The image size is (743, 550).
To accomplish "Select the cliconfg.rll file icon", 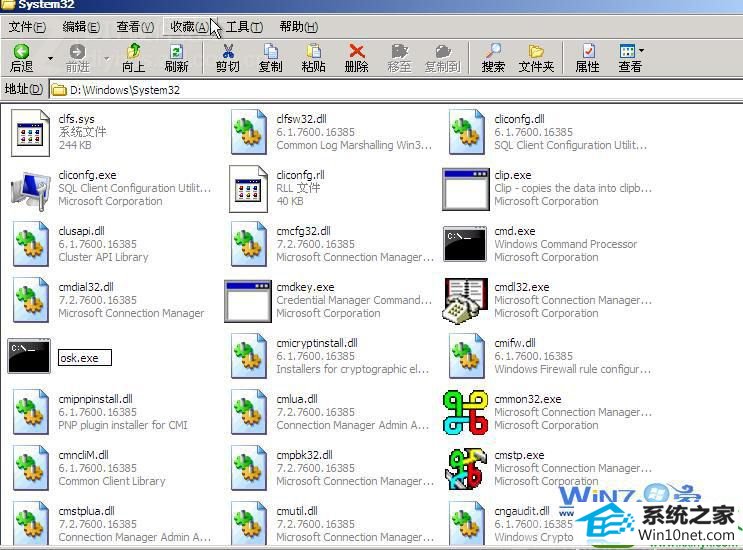I will point(248,189).
